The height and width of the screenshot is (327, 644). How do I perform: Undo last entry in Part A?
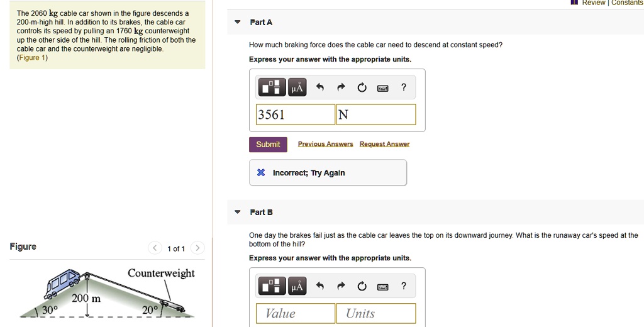(x=320, y=88)
